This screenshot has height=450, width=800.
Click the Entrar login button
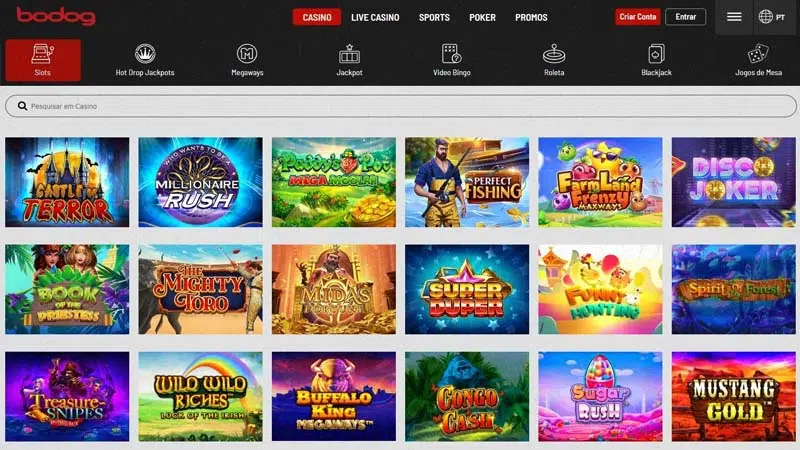(x=686, y=17)
